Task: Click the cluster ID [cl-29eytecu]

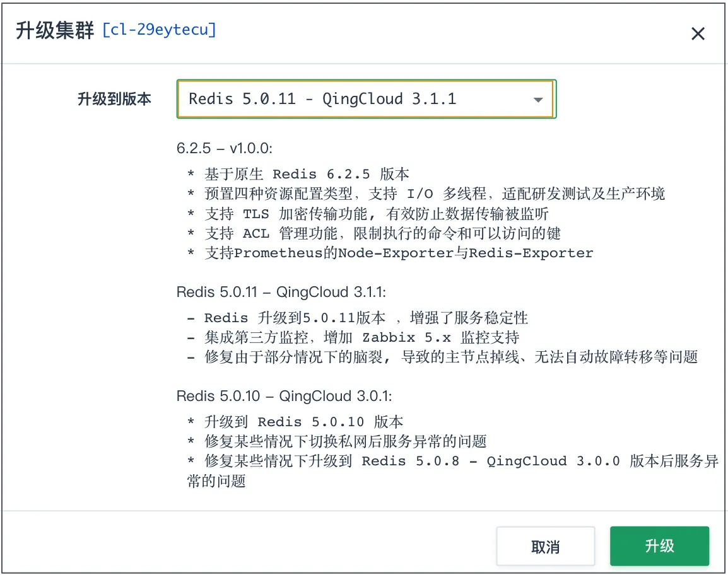Action: point(159,30)
